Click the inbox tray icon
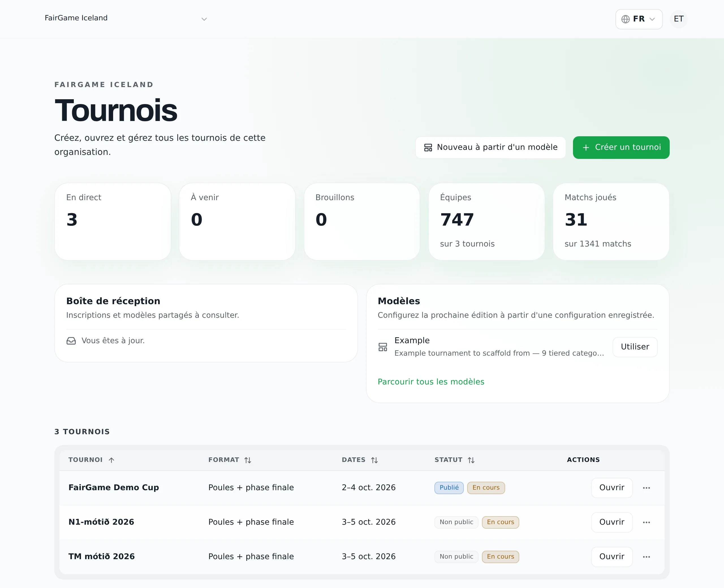The width and height of the screenshot is (724, 588). pos(71,341)
